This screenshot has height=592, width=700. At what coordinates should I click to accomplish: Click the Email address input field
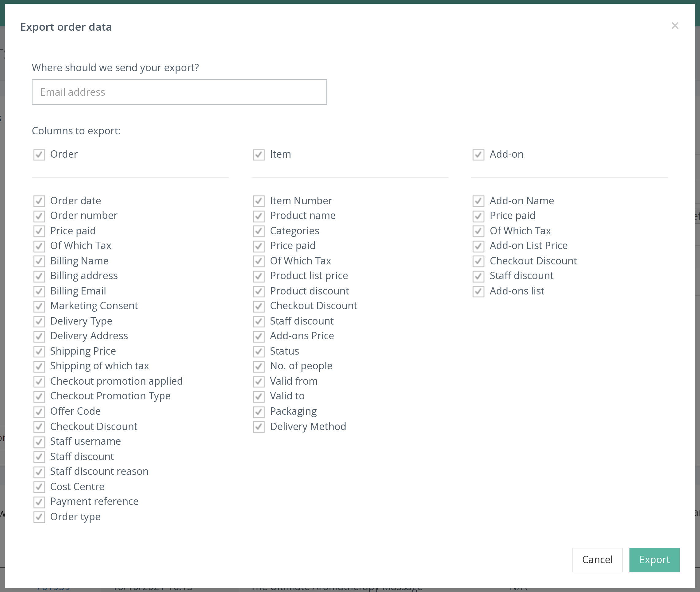[x=180, y=92]
